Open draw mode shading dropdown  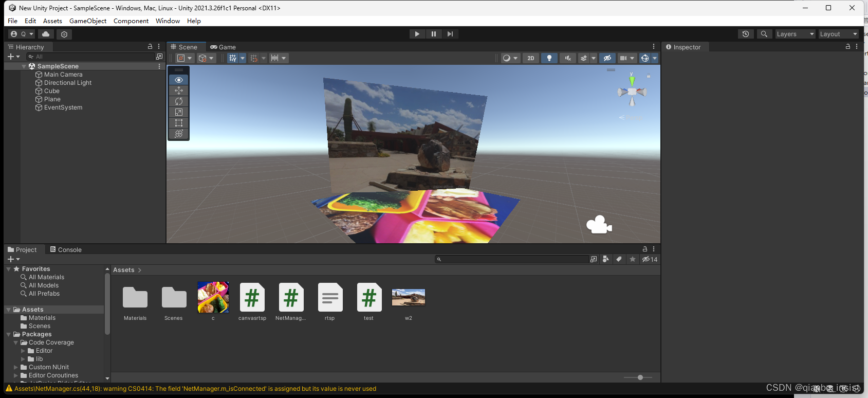tap(510, 58)
